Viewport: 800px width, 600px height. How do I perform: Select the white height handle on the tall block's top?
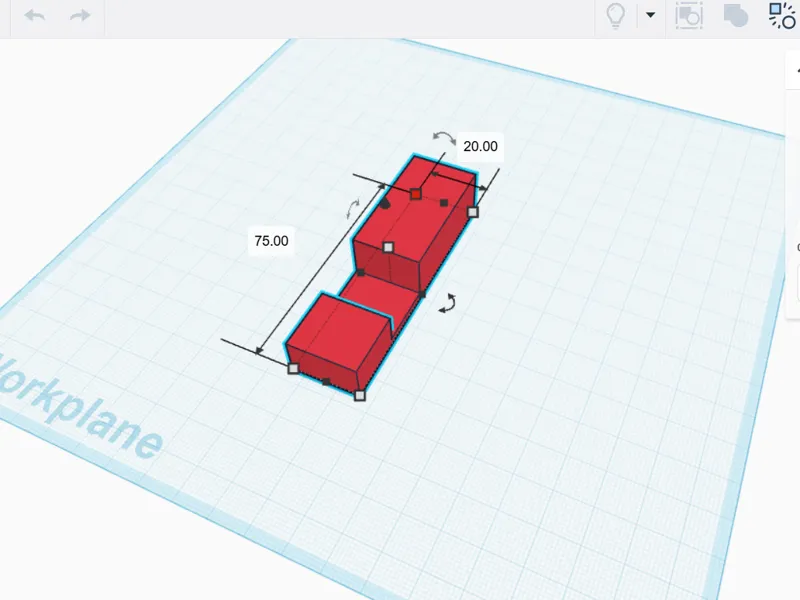click(x=388, y=247)
